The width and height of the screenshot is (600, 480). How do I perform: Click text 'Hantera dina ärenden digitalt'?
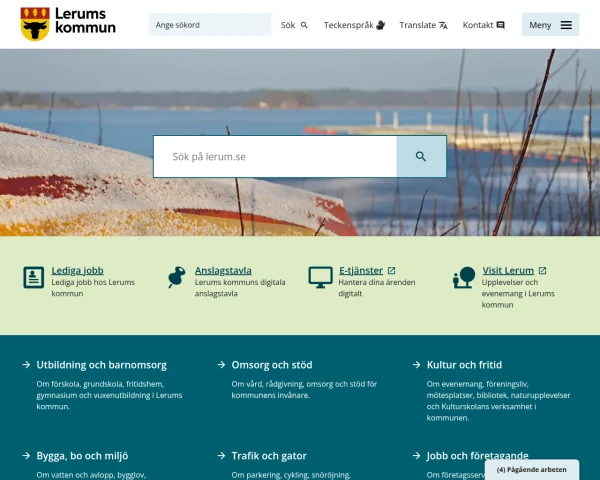tap(377, 288)
